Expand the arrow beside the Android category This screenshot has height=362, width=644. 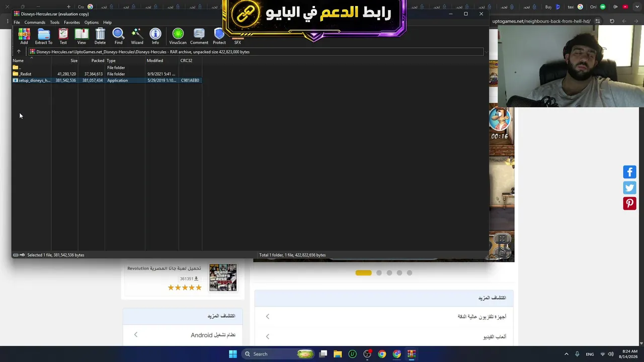(x=135, y=335)
